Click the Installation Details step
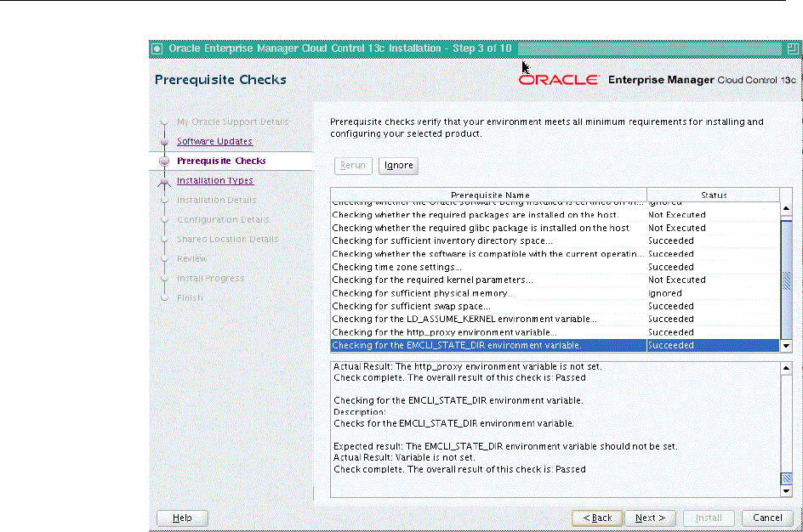 click(216, 200)
